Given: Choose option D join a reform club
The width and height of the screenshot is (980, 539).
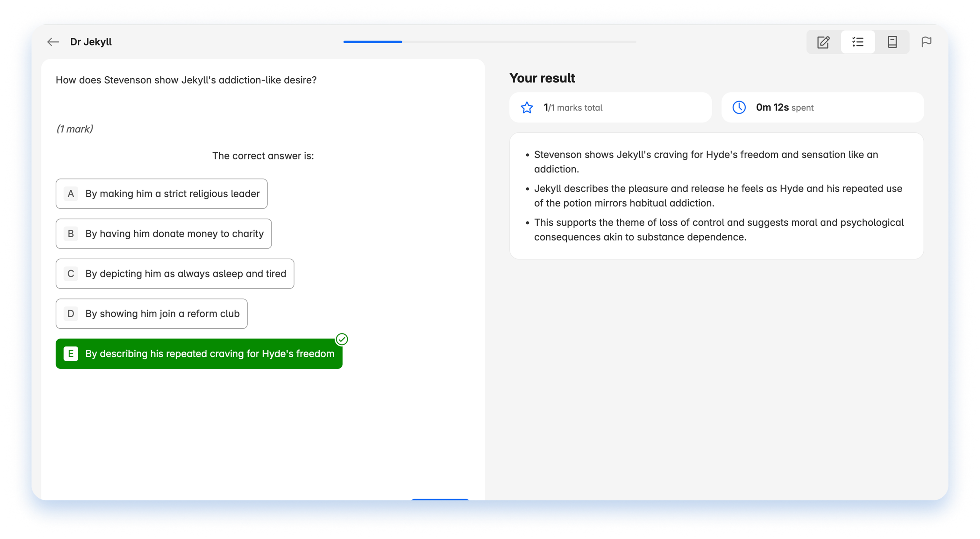Looking at the screenshot, I should (152, 314).
